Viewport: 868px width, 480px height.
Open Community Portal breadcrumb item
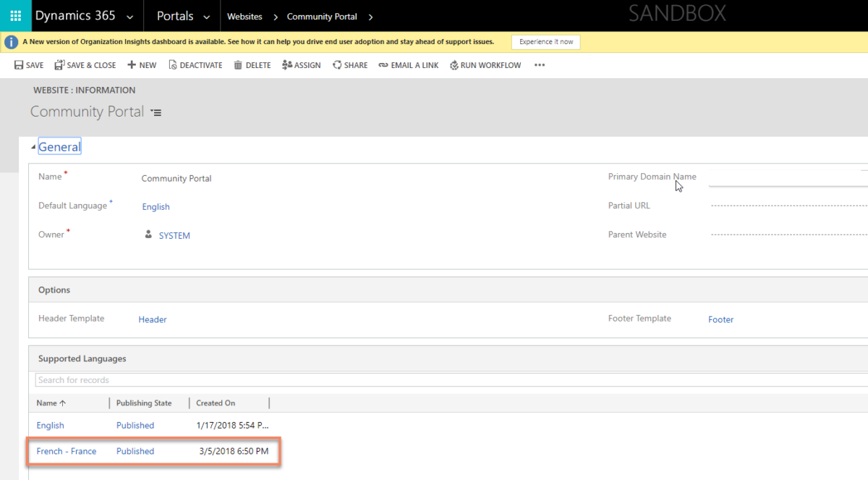point(322,17)
